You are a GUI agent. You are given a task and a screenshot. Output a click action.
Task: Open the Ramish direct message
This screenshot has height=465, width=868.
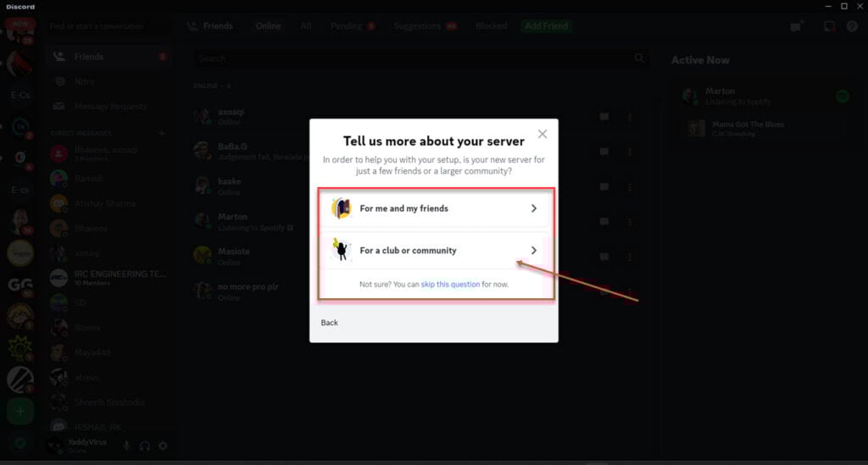(x=108, y=179)
